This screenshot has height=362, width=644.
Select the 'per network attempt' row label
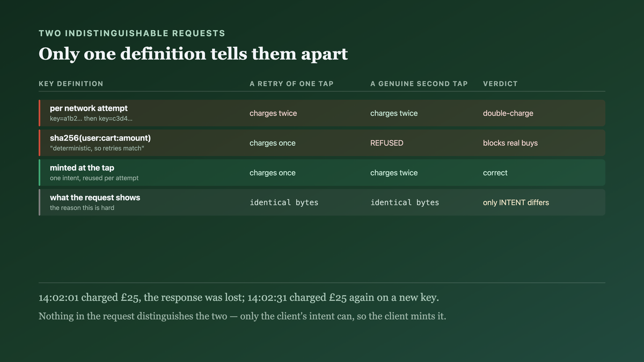pyautogui.click(x=89, y=108)
